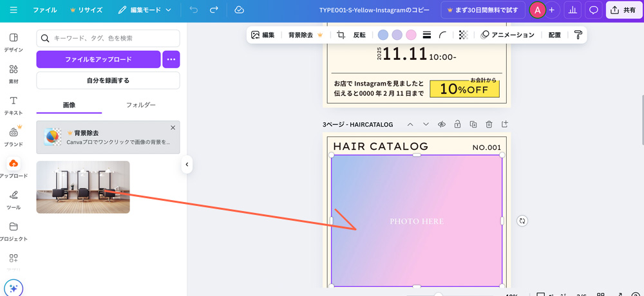644x296 pixels.
Task: Move page down with the chevron arrow
Action: pyautogui.click(x=426, y=124)
